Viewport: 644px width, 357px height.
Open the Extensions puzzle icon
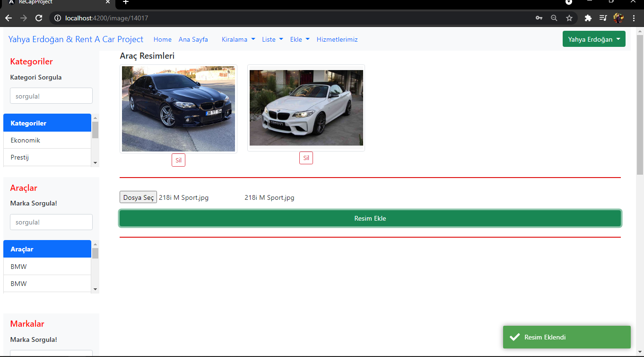coord(588,18)
